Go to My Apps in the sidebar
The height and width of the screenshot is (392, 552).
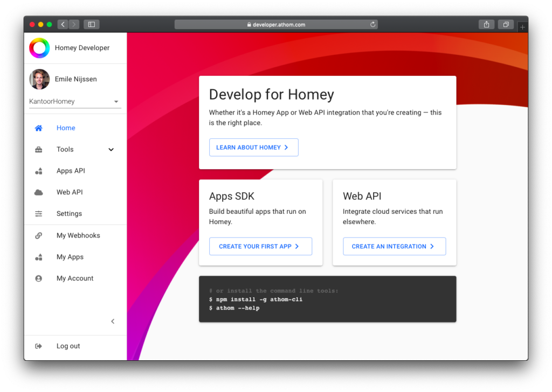click(70, 257)
